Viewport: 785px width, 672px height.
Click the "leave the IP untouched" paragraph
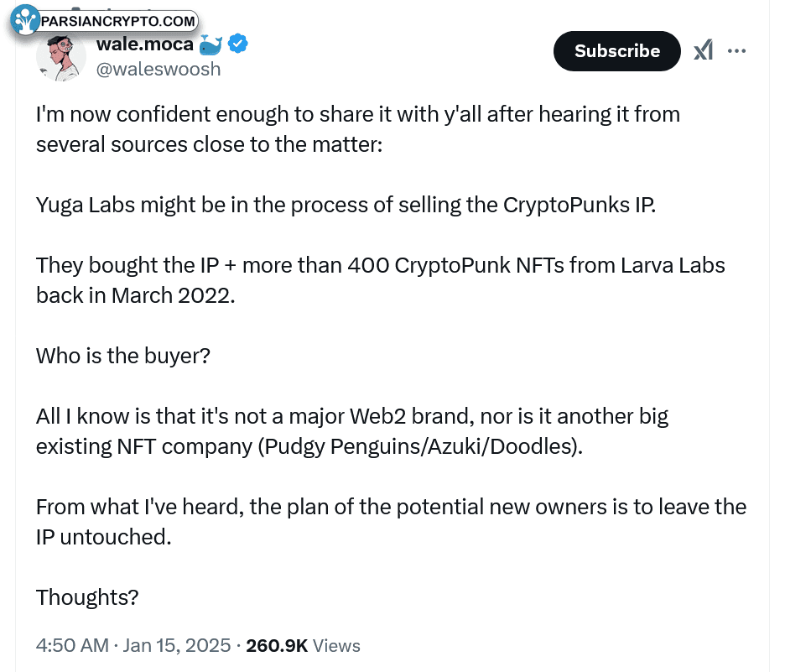click(x=391, y=522)
